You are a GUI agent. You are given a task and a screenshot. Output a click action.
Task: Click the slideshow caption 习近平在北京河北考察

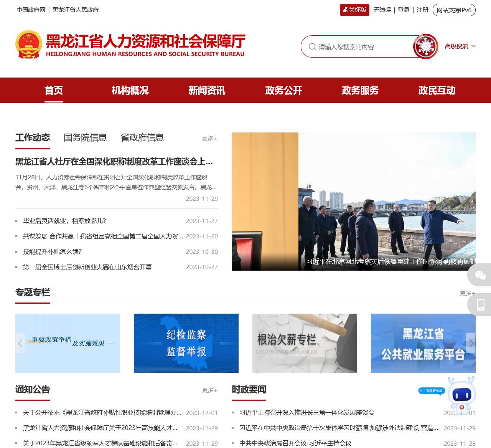click(390, 261)
